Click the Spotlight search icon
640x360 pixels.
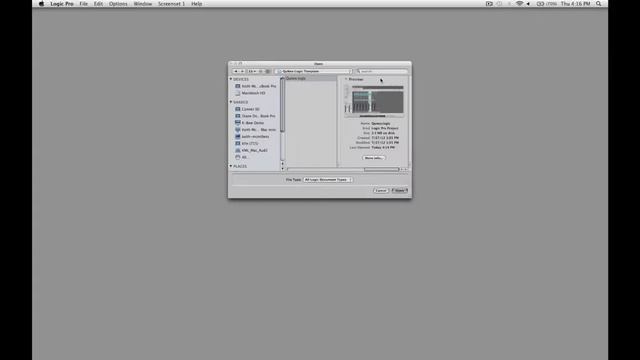598,4
